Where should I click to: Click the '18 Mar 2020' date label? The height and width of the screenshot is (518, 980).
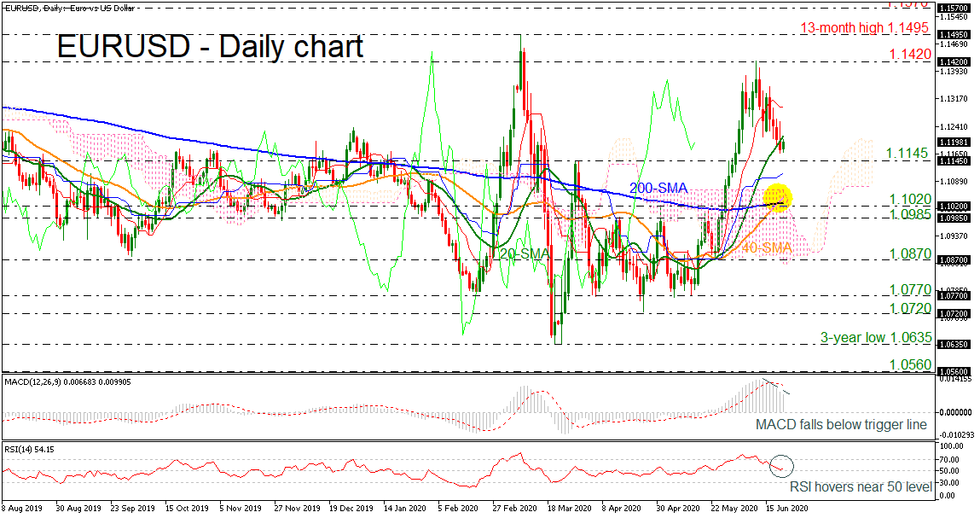pos(569,509)
